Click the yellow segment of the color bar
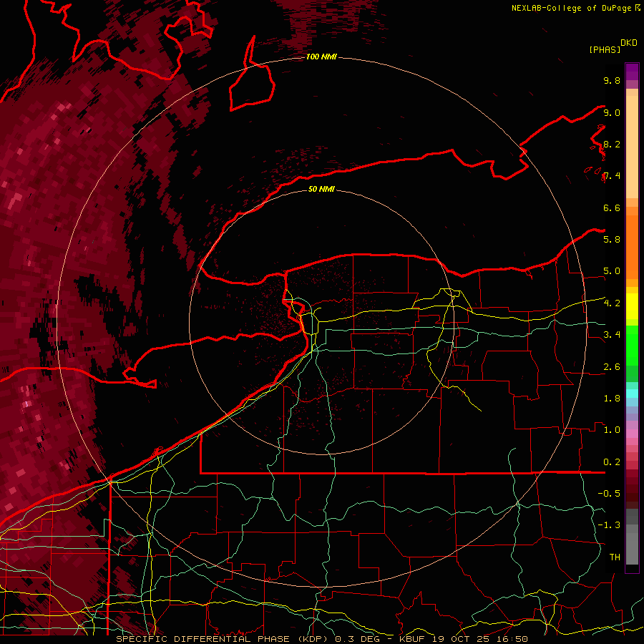 pos(632,306)
